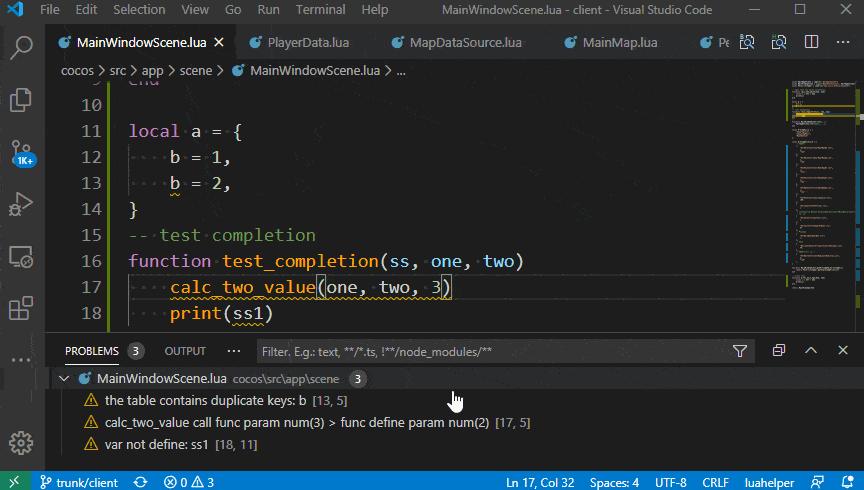Screen dimensions: 864x490
Task: Switch to PlayerData.lua tab
Action: coord(307,42)
